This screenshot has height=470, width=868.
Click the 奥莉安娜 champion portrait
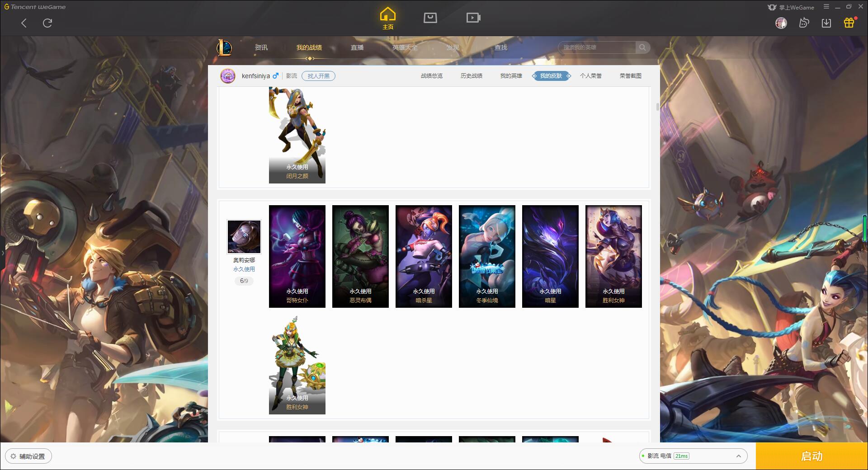[244, 237]
